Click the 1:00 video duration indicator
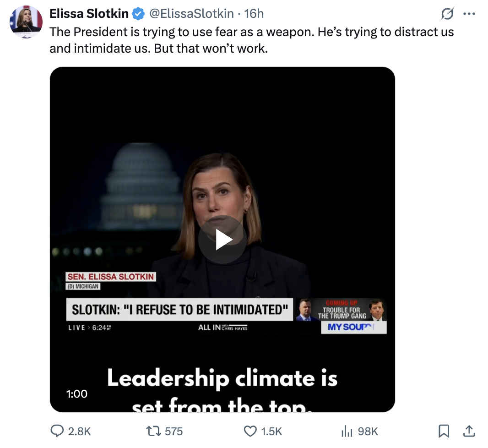 [x=77, y=393]
